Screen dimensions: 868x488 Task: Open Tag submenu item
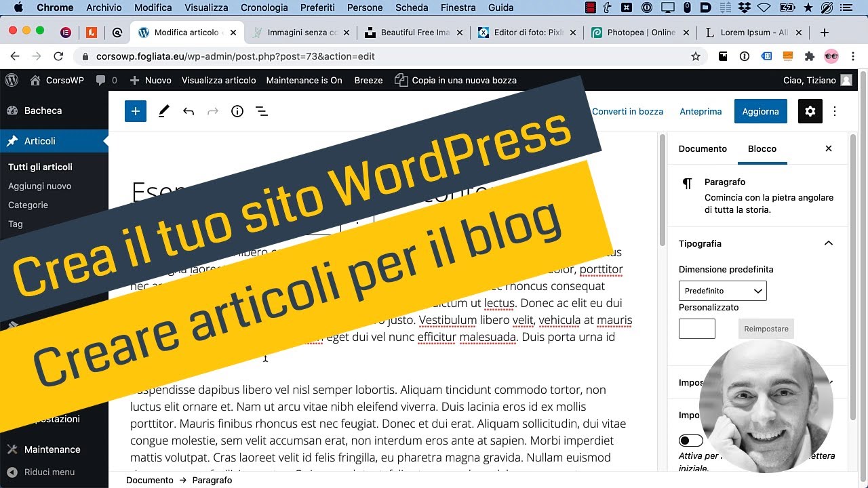16,224
